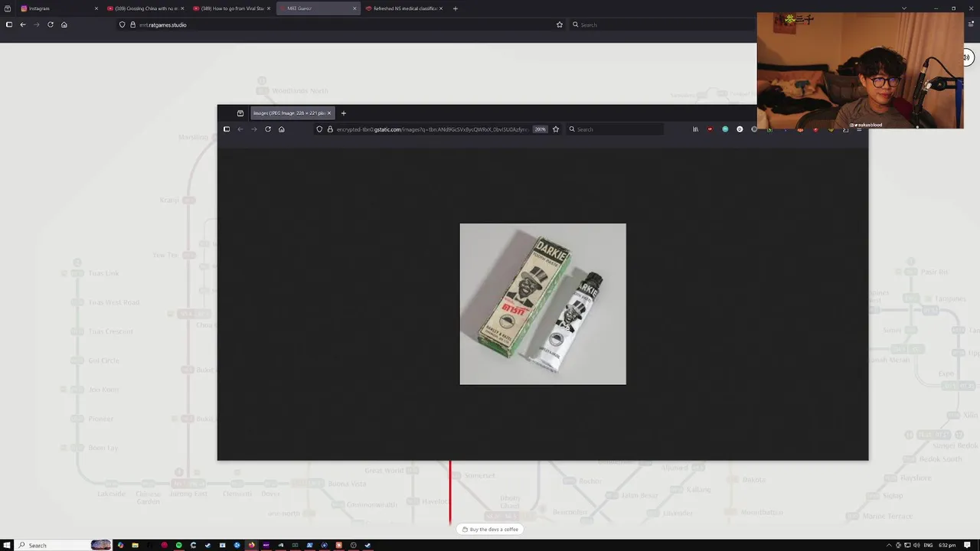Click the toothpaste image

pyautogui.click(x=543, y=304)
